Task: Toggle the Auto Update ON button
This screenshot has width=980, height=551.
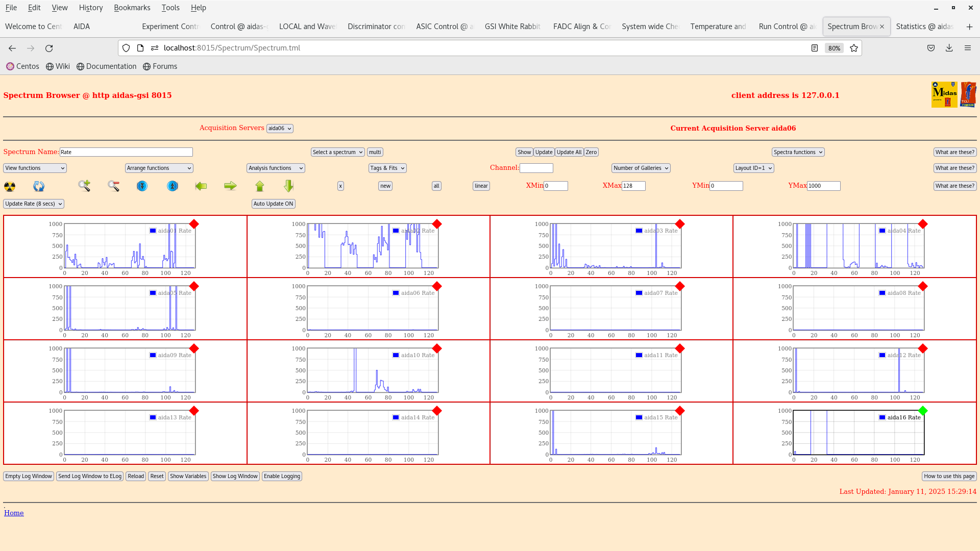Action: click(x=273, y=204)
